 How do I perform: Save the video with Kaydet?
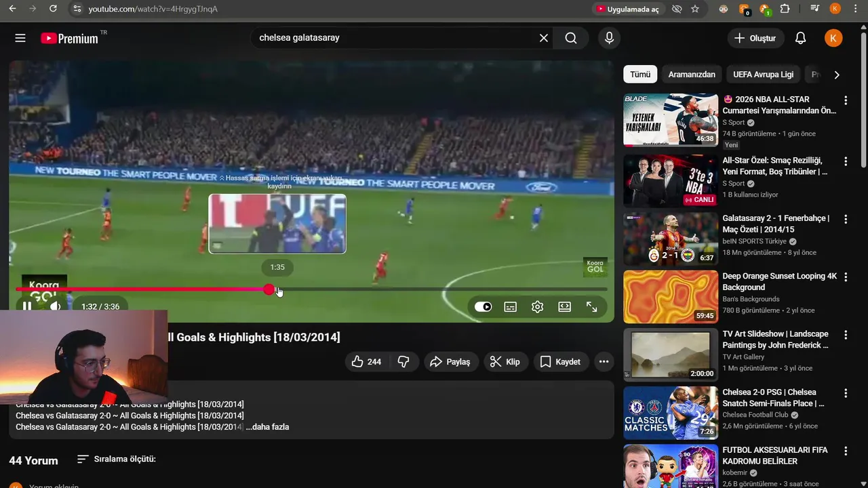[561, 362]
